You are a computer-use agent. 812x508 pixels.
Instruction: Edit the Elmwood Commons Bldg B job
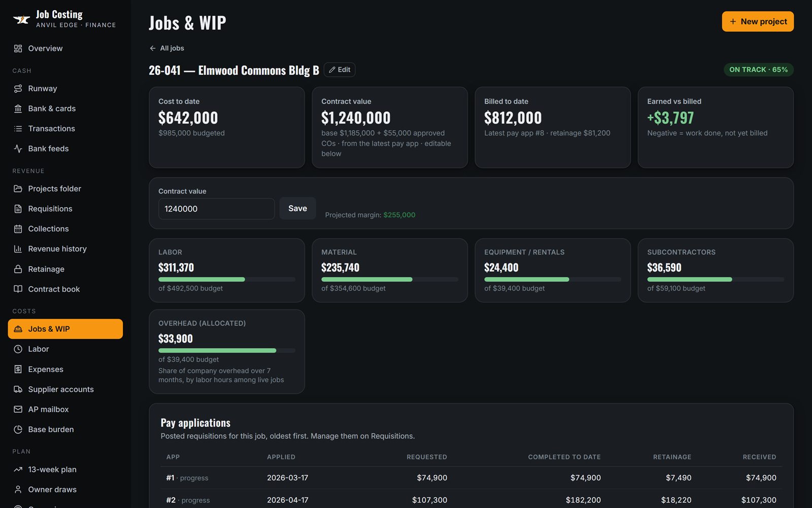pyautogui.click(x=340, y=70)
